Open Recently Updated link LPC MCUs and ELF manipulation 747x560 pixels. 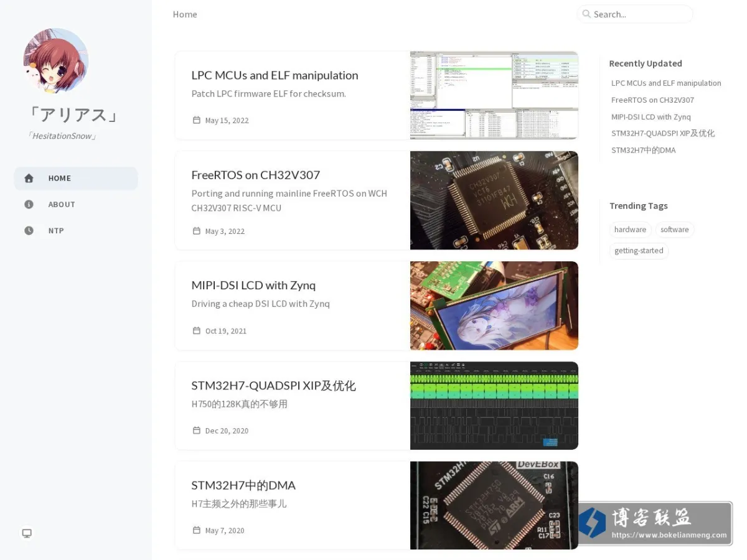pos(666,83)
